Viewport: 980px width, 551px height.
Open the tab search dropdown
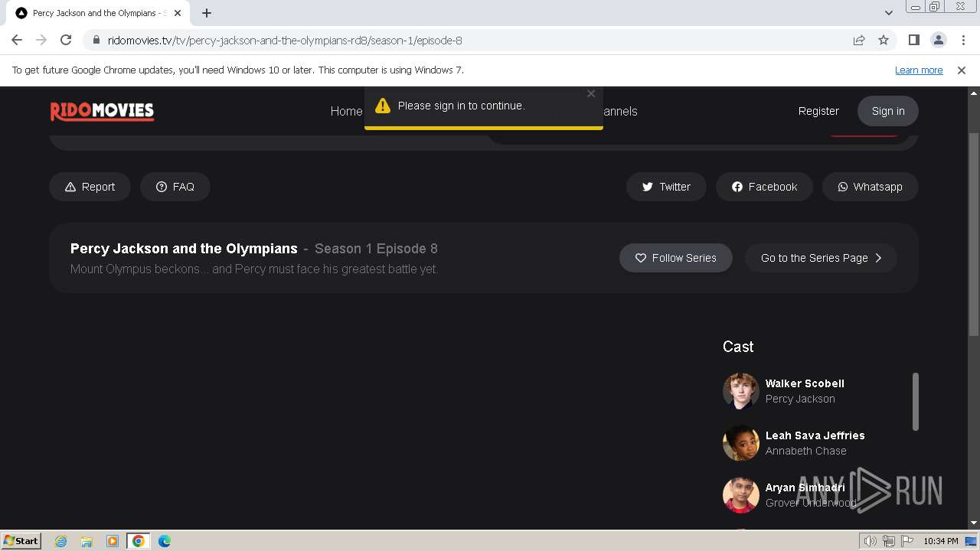(x=888, y=13)
